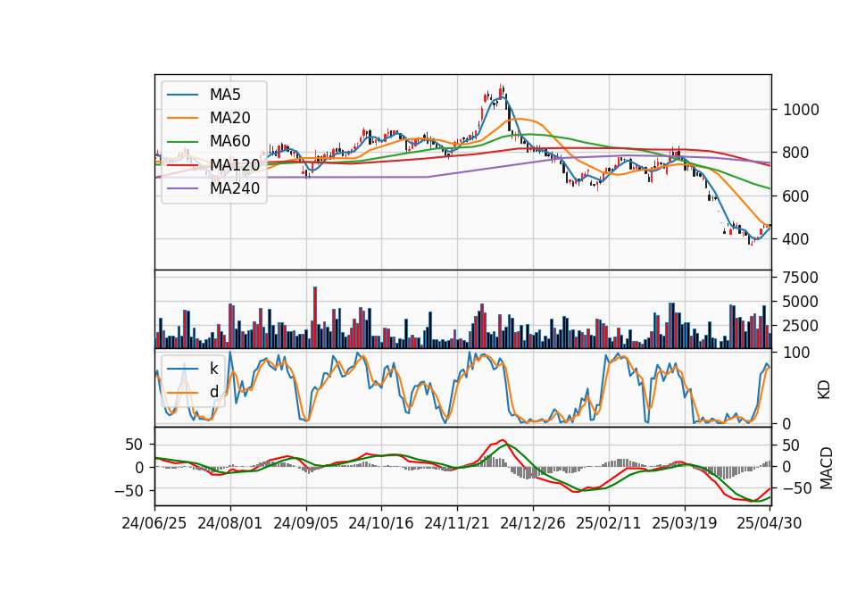Click the MA240 legend label
857x616 pixels.
pos(235,188)
